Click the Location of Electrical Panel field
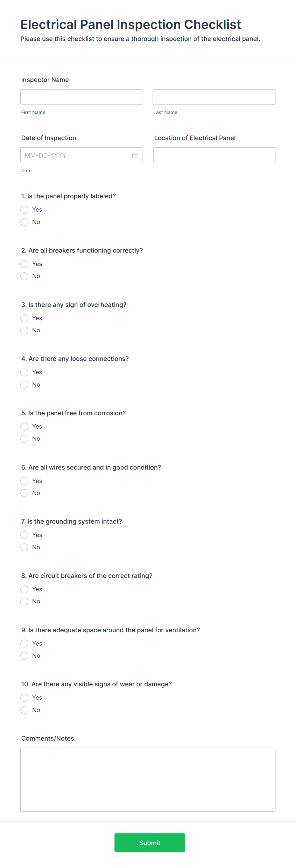This screenshot has height=868, width=296. [x=214, y=155]
